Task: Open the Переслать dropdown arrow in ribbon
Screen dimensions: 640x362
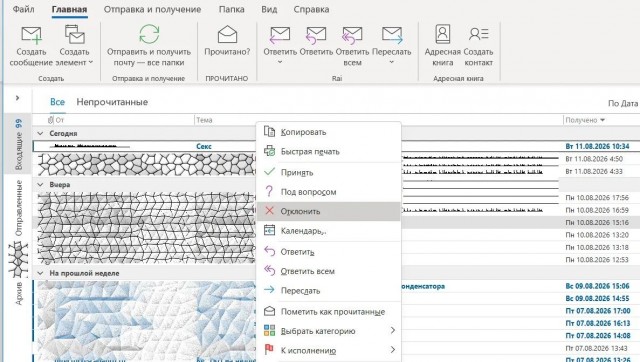Action: click(x=391, y=62)
